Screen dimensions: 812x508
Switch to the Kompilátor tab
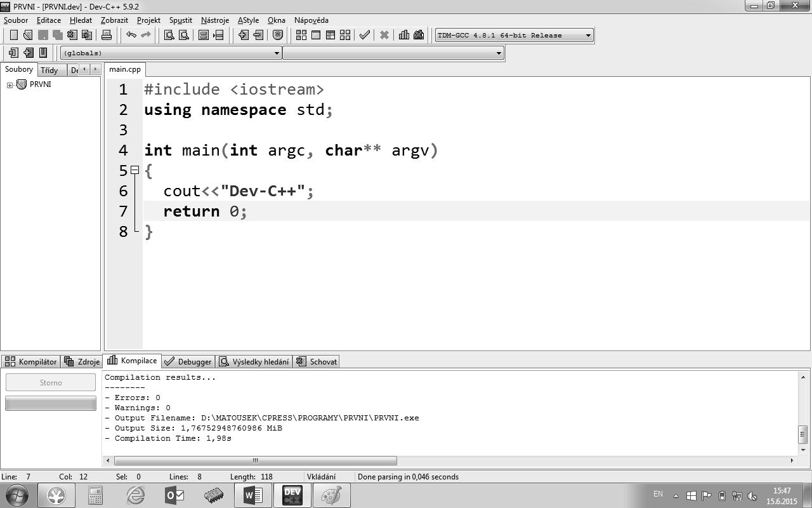click(x=30, y=362)
